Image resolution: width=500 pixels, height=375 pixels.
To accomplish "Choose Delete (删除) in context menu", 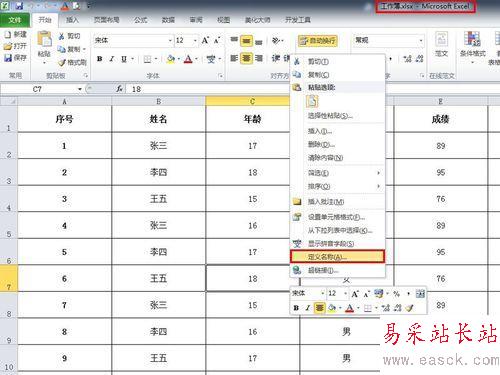I will click(x=337, y=144).
